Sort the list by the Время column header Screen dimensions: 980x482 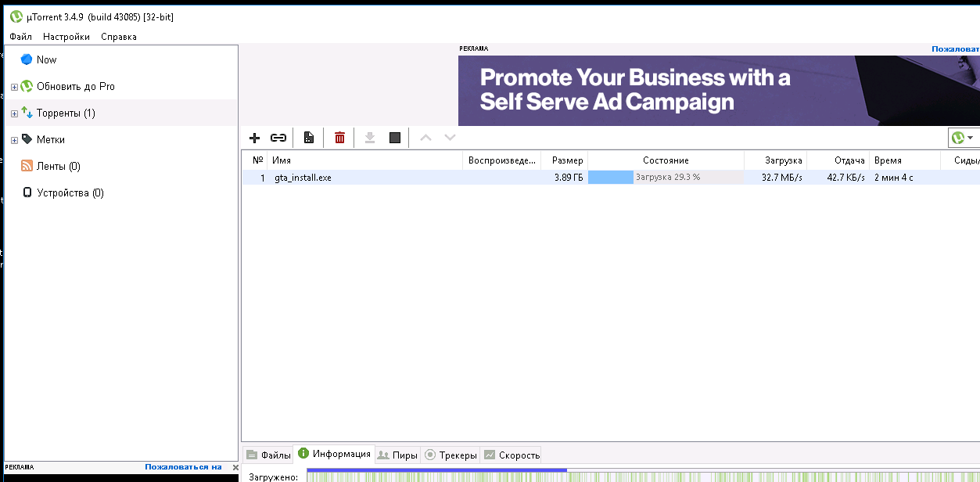(905, 160)
